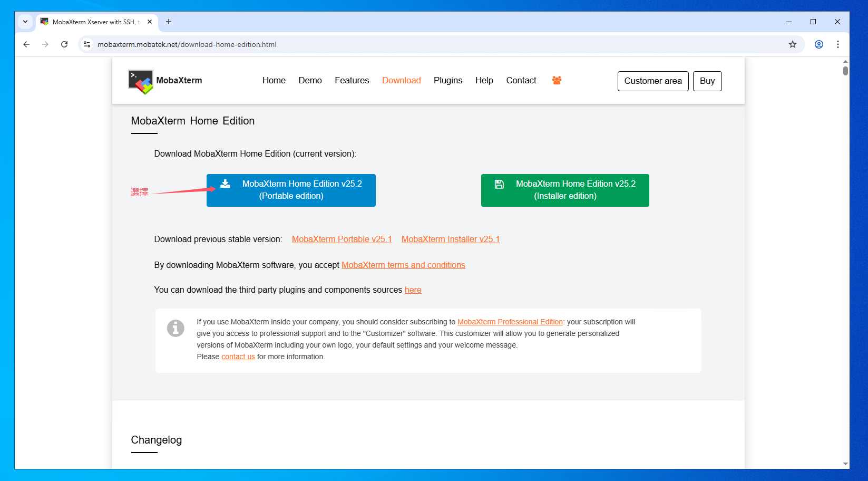The height and width of the screenshot is (481, 868).
Task: Open the Customer area button
Action: [x=652, y=81]
